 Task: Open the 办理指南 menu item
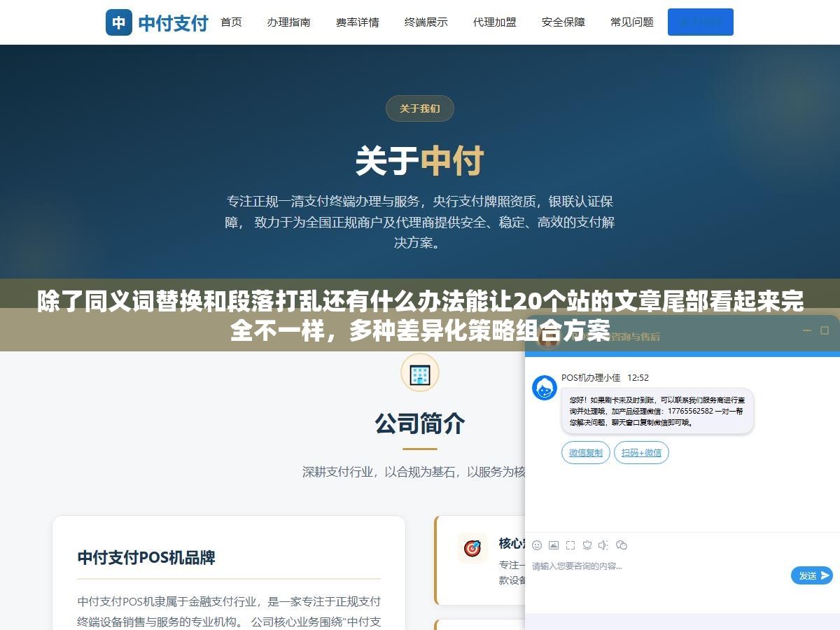coord(289,22)
